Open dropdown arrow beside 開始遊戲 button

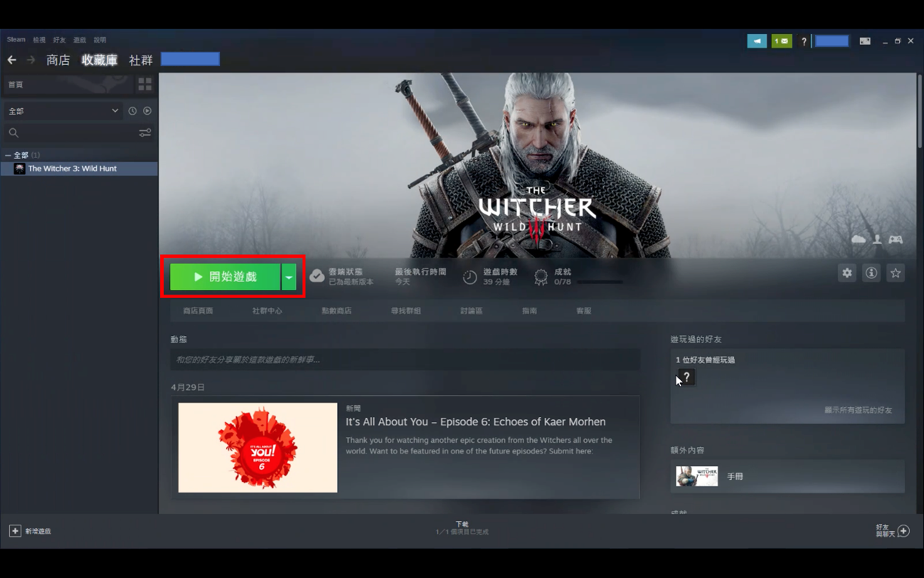289,277
